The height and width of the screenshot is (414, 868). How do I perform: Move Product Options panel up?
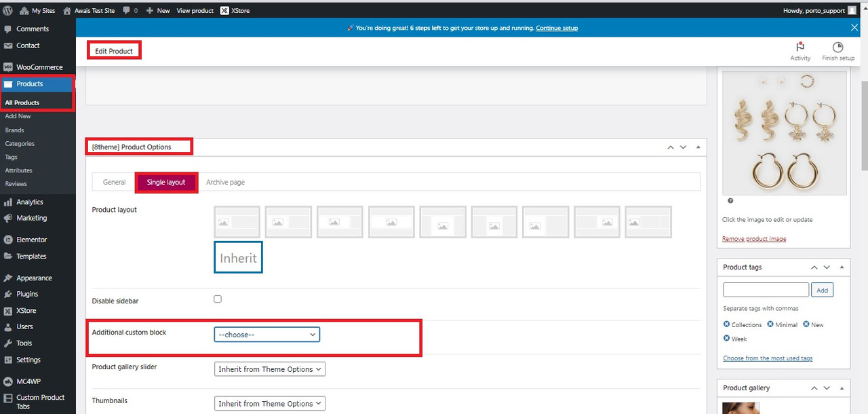point(671,147)
